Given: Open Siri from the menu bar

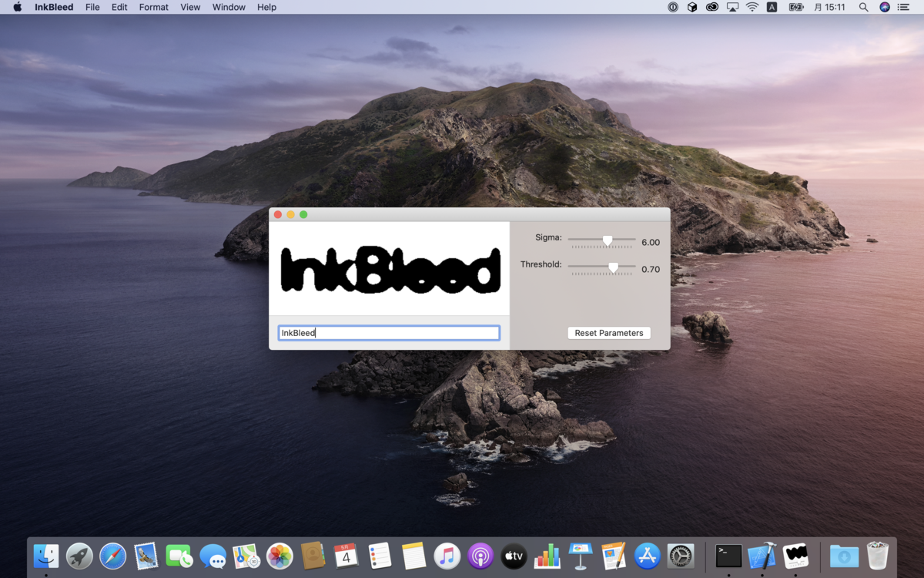Looking at the screenshot, I should pyautogui.click(x=884, y=7).
